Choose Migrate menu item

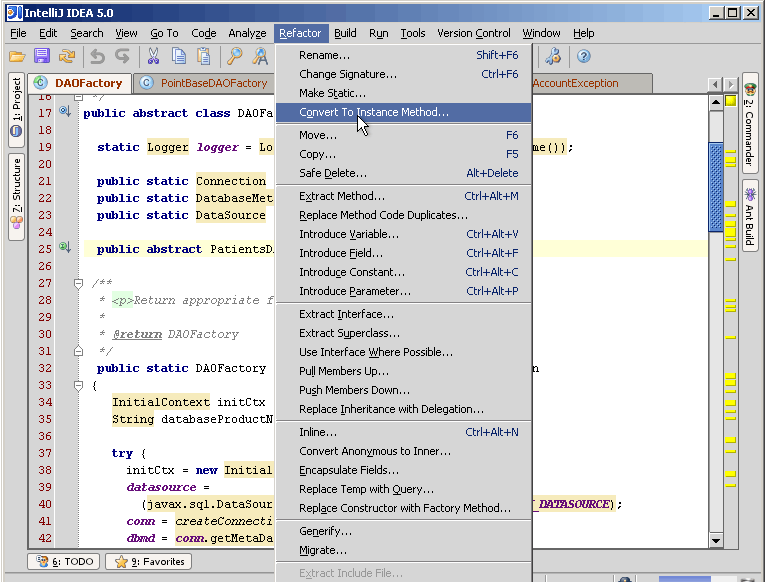point(404,550)
